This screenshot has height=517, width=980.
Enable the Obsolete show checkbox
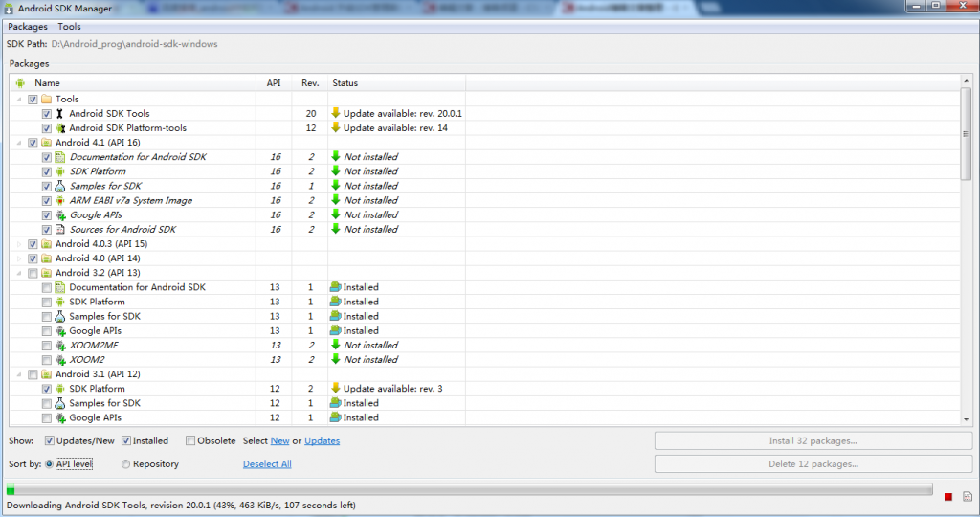tap(190, 440)
